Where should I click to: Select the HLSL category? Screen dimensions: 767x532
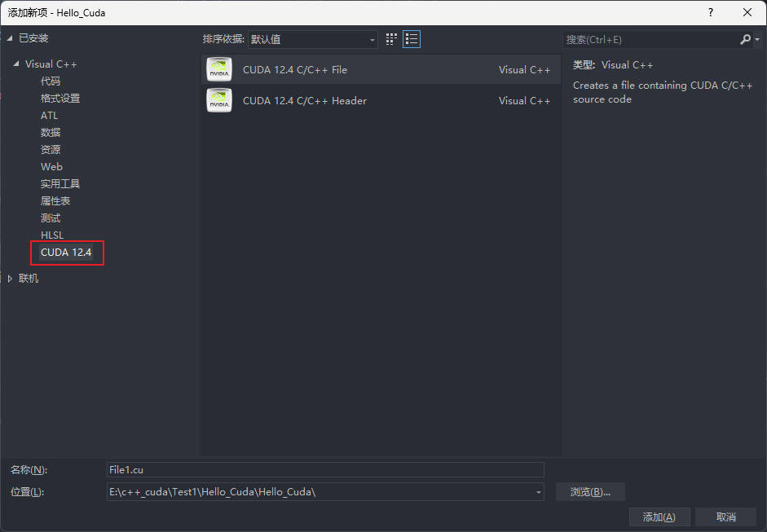pyautogui.click(x=52, y=235)
